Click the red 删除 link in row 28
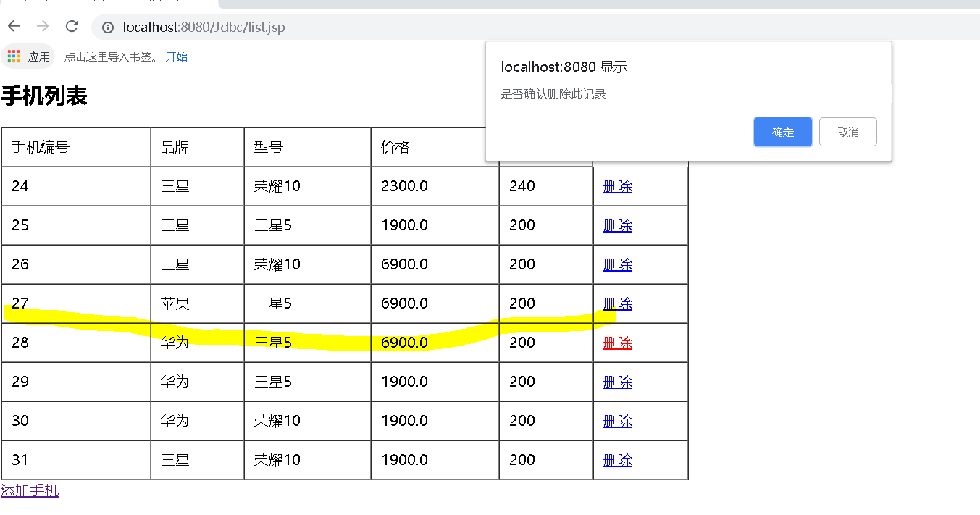Screen dimensions: 980x515 [618, 343]
